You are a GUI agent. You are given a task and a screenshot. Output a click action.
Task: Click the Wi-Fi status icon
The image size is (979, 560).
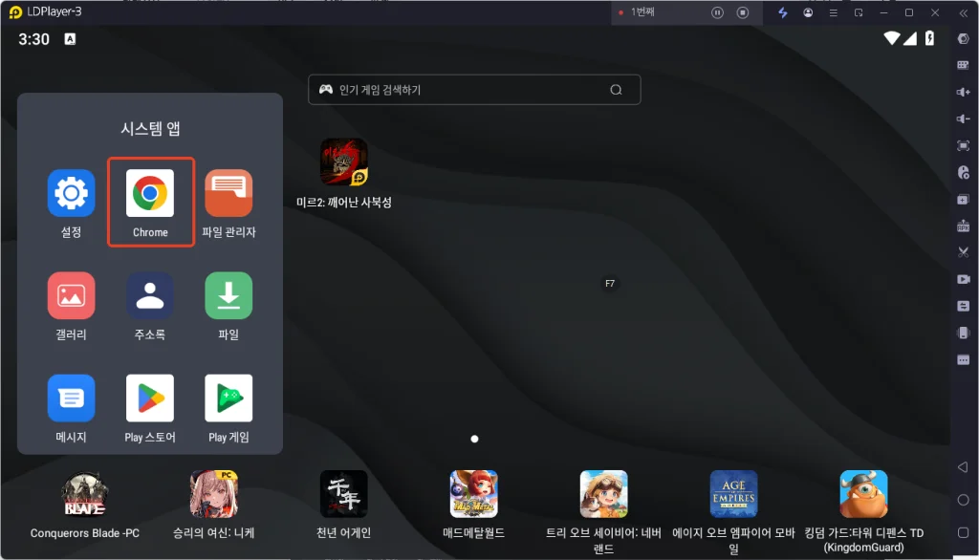click(x=892, y=39)
